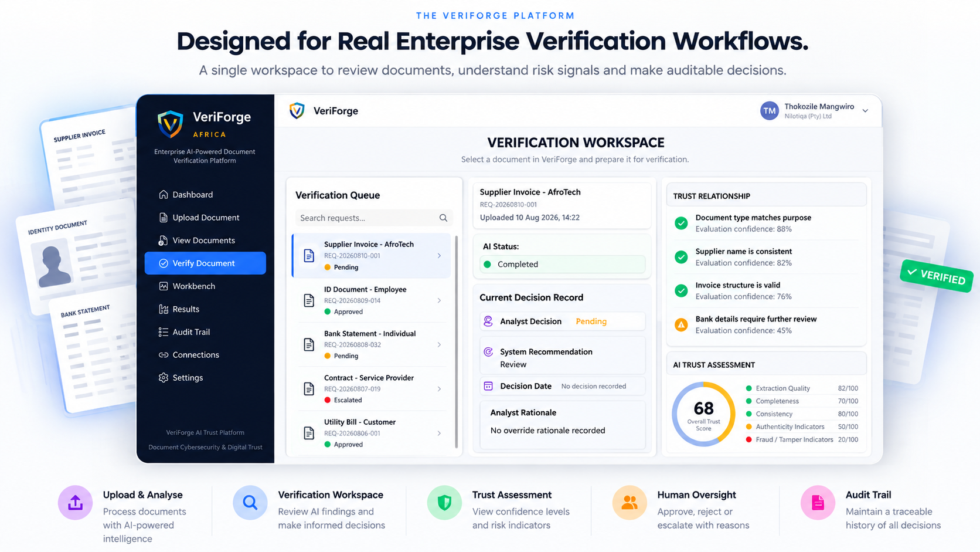
Task: Click the Completed AI status field
Action: [x=563, y=265]
